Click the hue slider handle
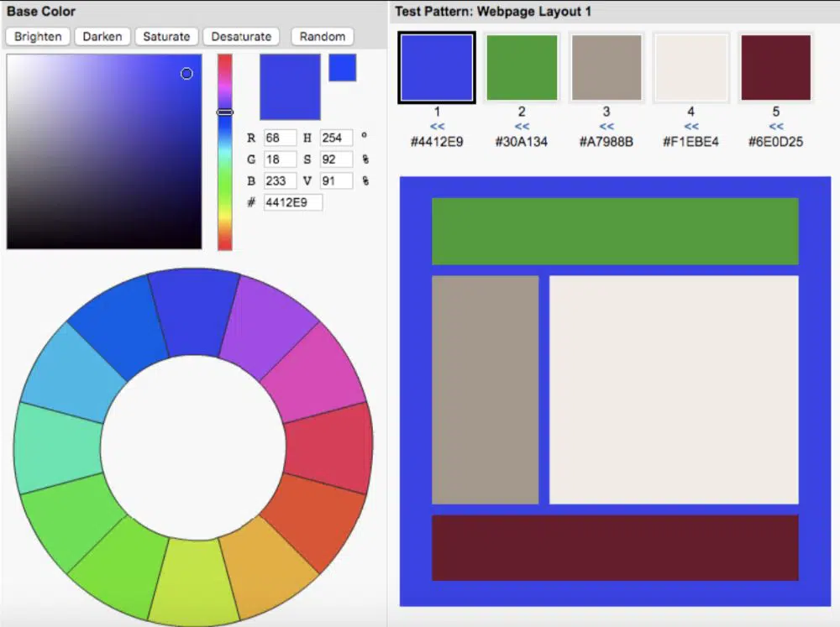This screenshot has width=840, height=627. 225,112
